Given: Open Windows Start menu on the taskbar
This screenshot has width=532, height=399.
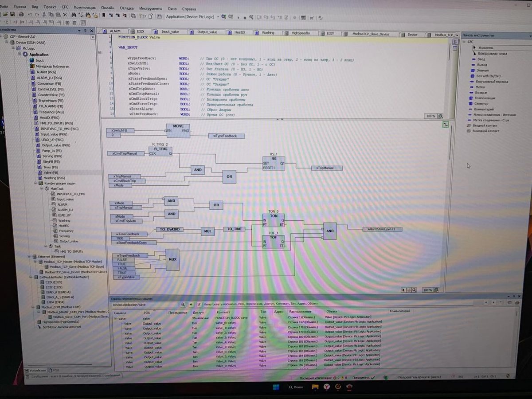Looking at the screenshot, I should point(276,387).
